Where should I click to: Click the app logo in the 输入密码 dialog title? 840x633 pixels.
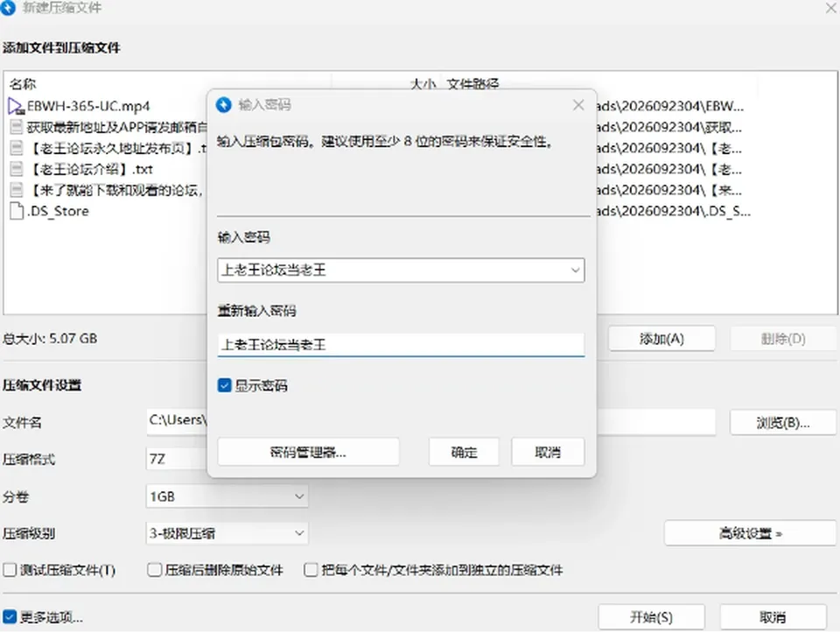click(223, 105)
